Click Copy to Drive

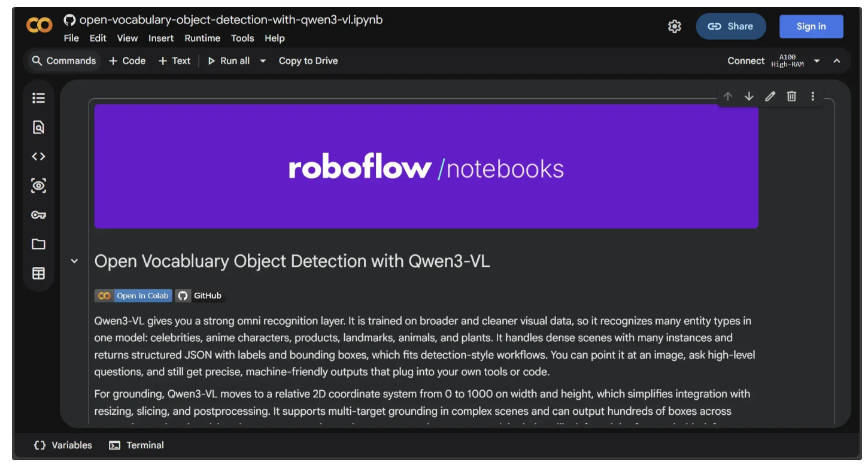coord(308,60)
